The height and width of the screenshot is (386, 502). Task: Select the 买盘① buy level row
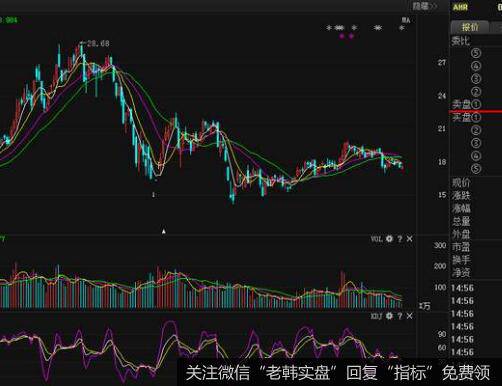[467, 117]
